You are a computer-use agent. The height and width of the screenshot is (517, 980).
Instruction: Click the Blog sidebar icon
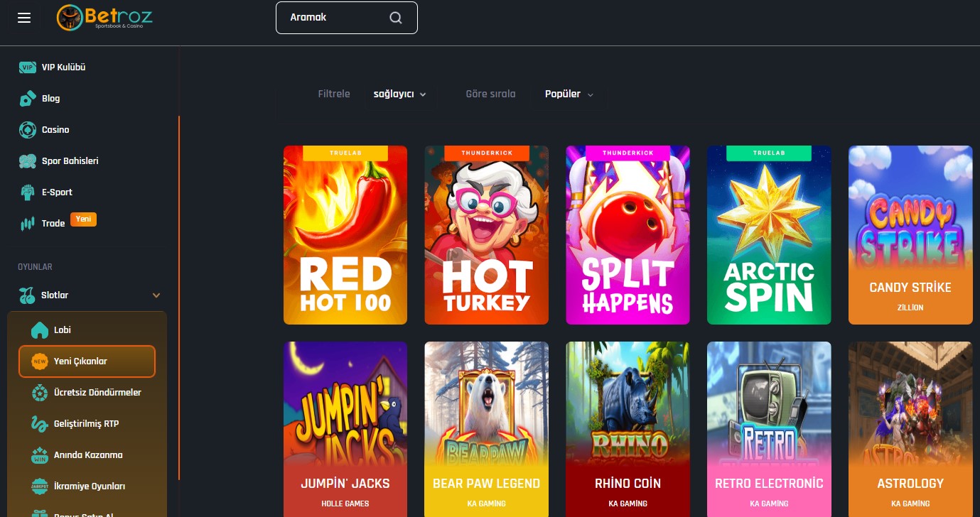(x=28, y=99)
